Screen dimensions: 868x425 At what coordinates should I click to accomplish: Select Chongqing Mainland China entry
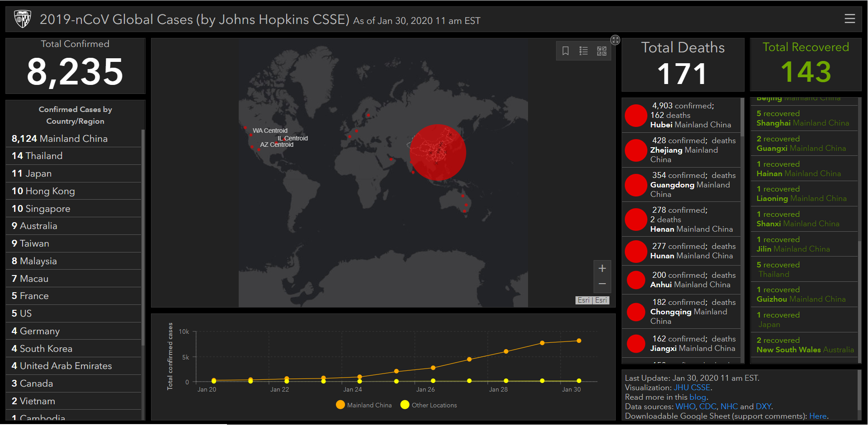click(x=681, y=312)
